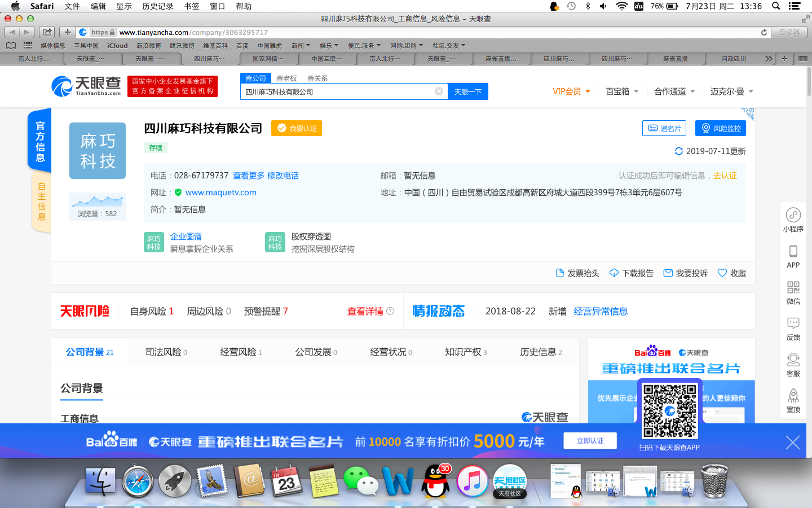Open the 书签 menu in menu bar
This screenshot has height=508, width=812.
[x=192, y=6]
